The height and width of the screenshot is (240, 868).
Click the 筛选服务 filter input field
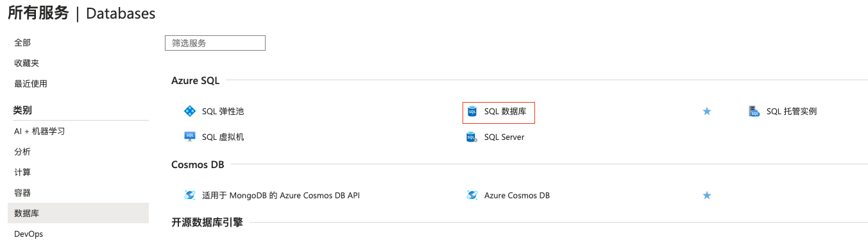[x=215, y=43]
